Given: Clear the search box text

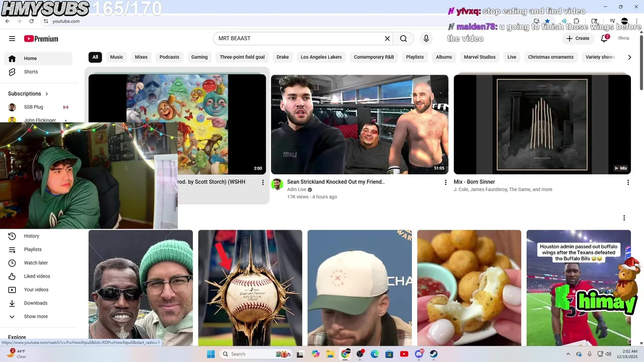Looking at the screenshot, I should pyautogui.click(x=387, y=39).
